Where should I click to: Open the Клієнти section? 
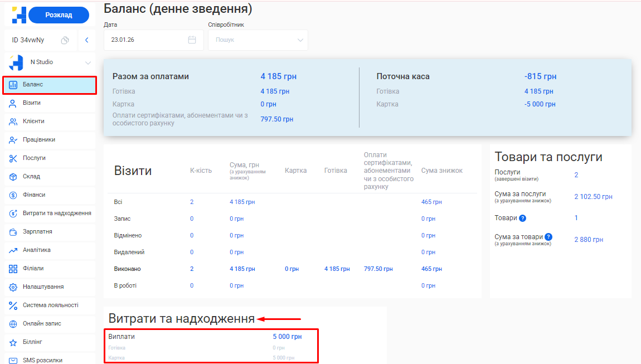pos(33,122)
